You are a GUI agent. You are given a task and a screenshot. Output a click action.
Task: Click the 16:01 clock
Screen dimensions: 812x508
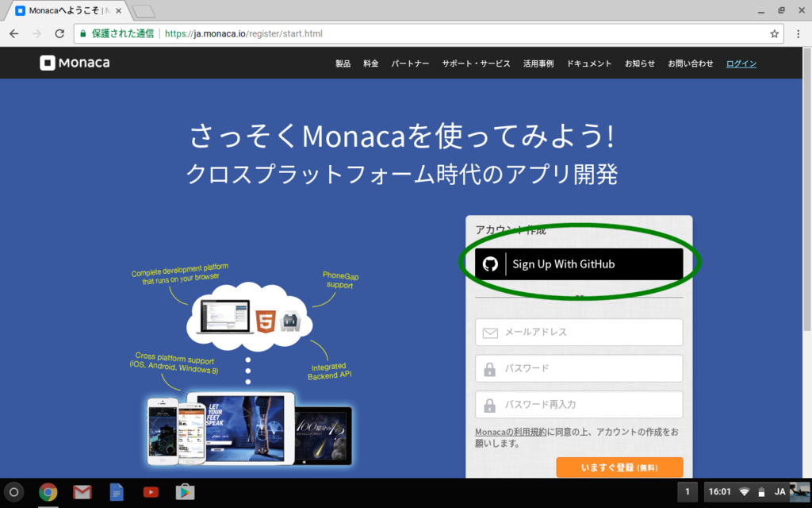coord(719,492)
